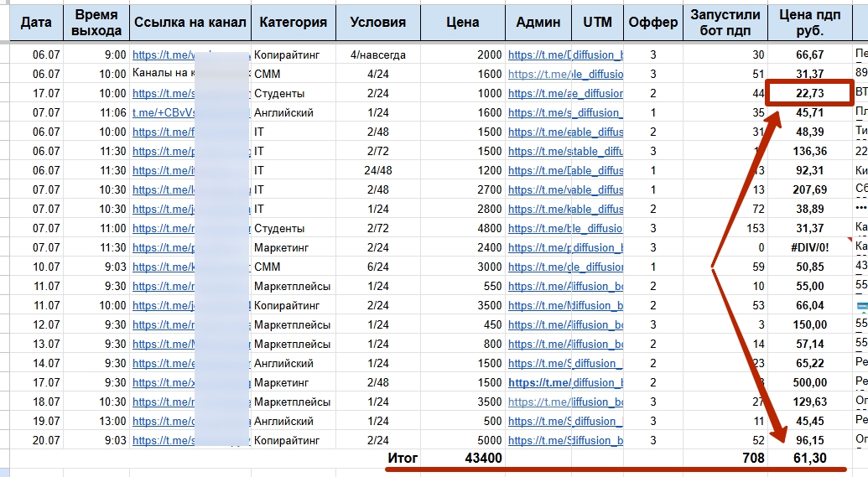This screenshot has width=868, height=477.
Task: Click the price cell 2700
Action: (463, 189)
